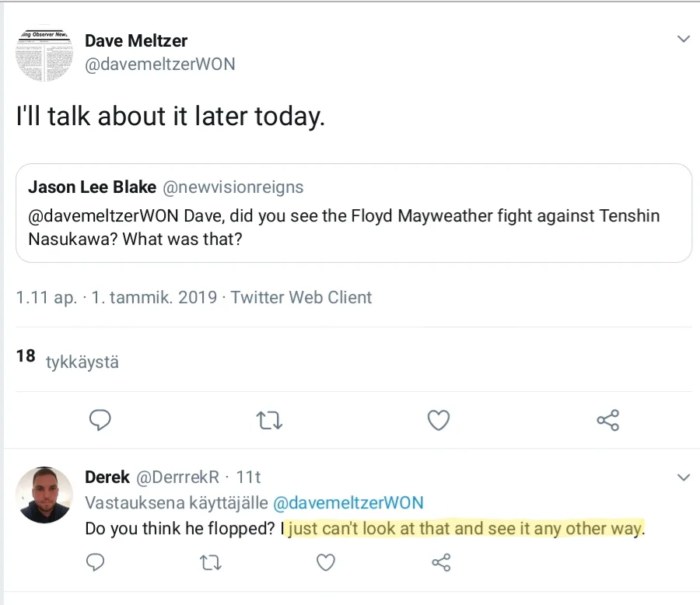700x605 pixels.
Task: Open the Dave Meltzer profile name
Action: tap(136, 40)
